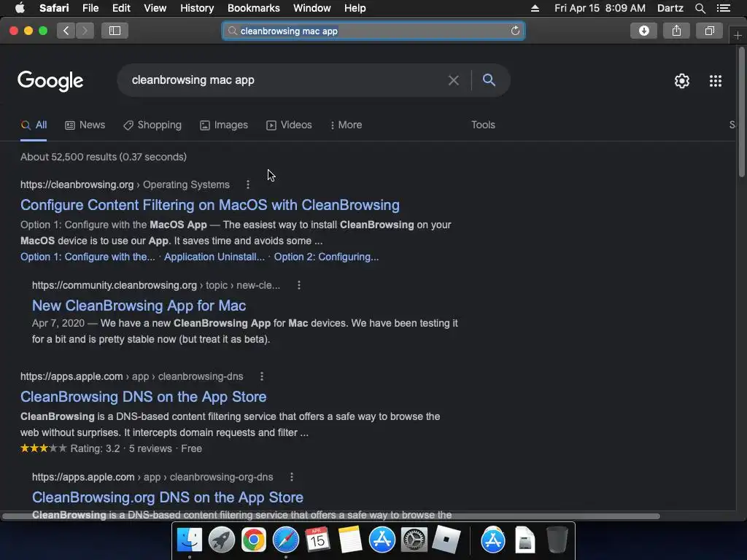Screen dimensions: 747x560
Task: Open the Apple menu
Action: 20,8
